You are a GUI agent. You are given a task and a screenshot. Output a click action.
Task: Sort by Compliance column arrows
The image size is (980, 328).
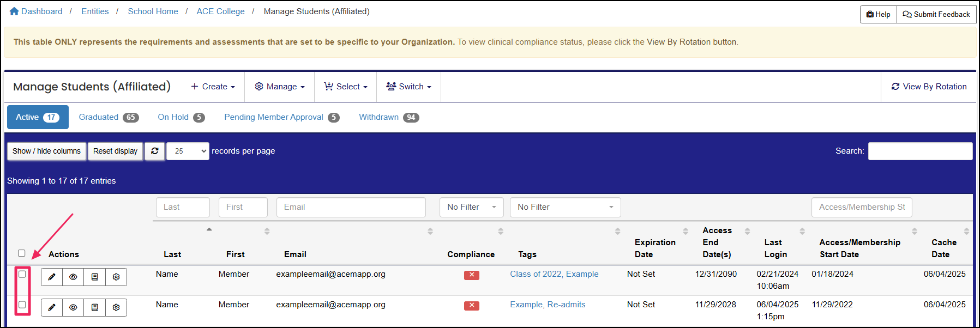(x=501, y=231)
